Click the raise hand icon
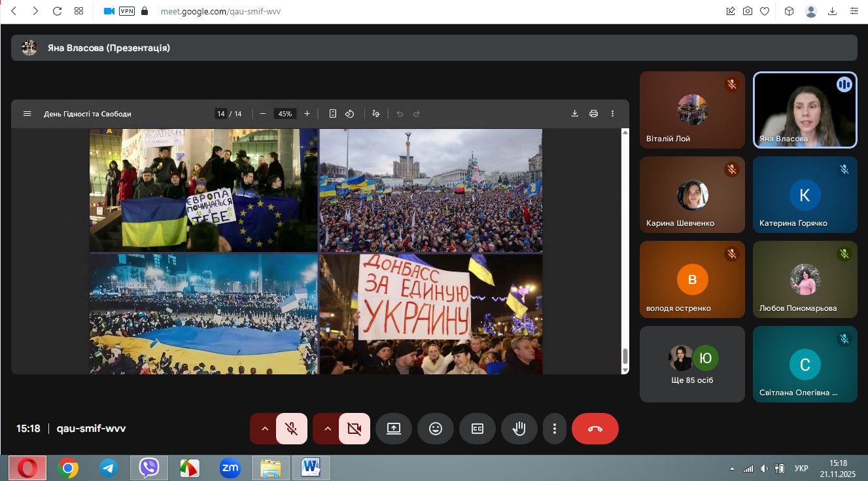This screenshot has width=868, height=481. pyautogui.click(x=519, y=429)
